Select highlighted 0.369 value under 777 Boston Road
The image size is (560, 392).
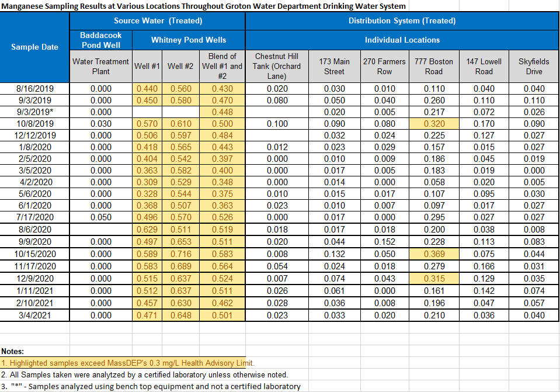pyautogui.click(x=434, y=254)
